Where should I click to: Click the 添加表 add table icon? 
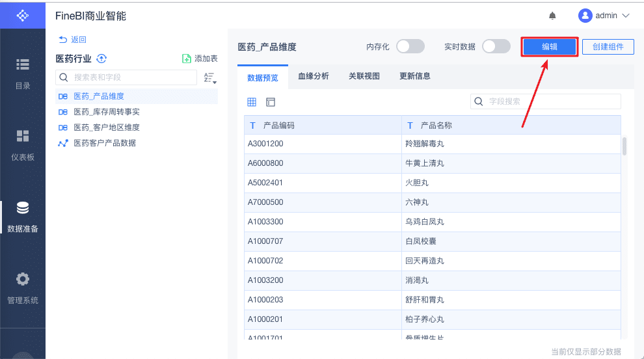187,59
